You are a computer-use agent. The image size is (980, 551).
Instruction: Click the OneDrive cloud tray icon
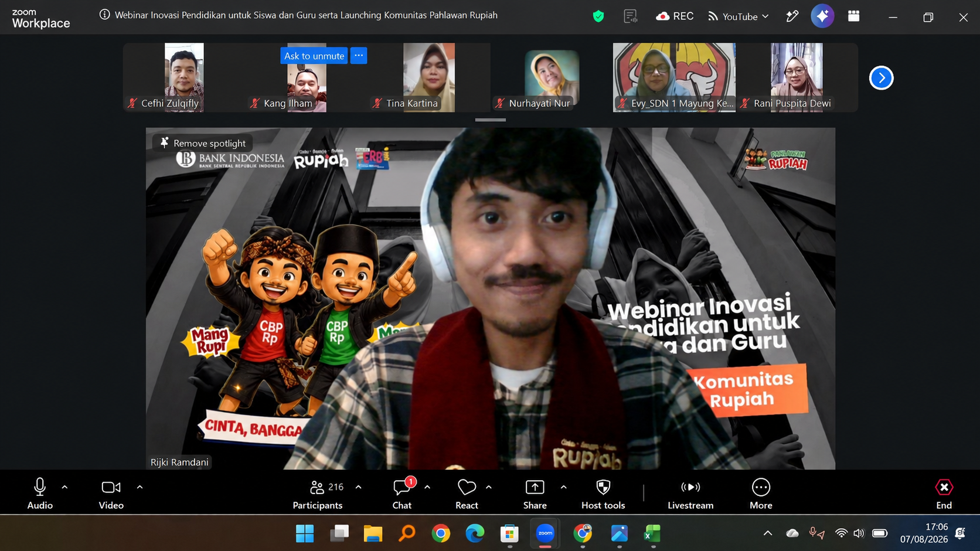792,533
